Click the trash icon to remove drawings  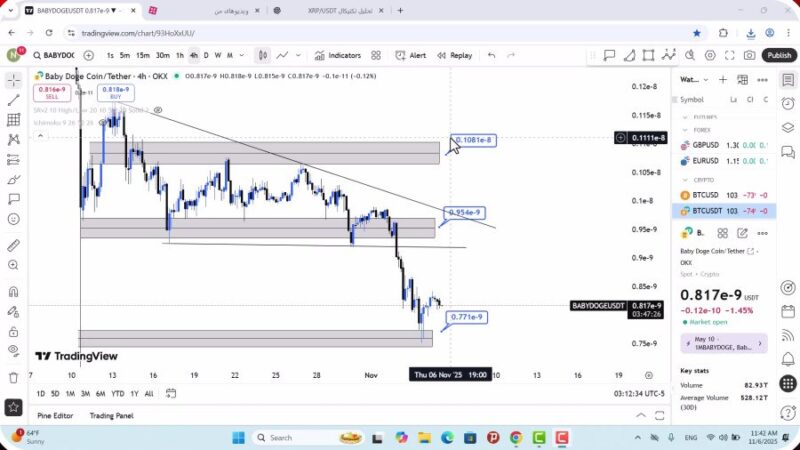coord(13,378)
